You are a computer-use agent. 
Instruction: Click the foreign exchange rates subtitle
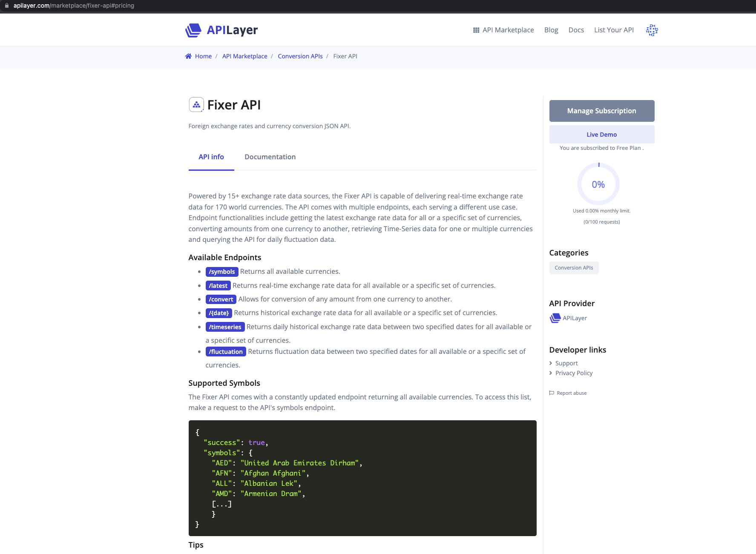270,126
